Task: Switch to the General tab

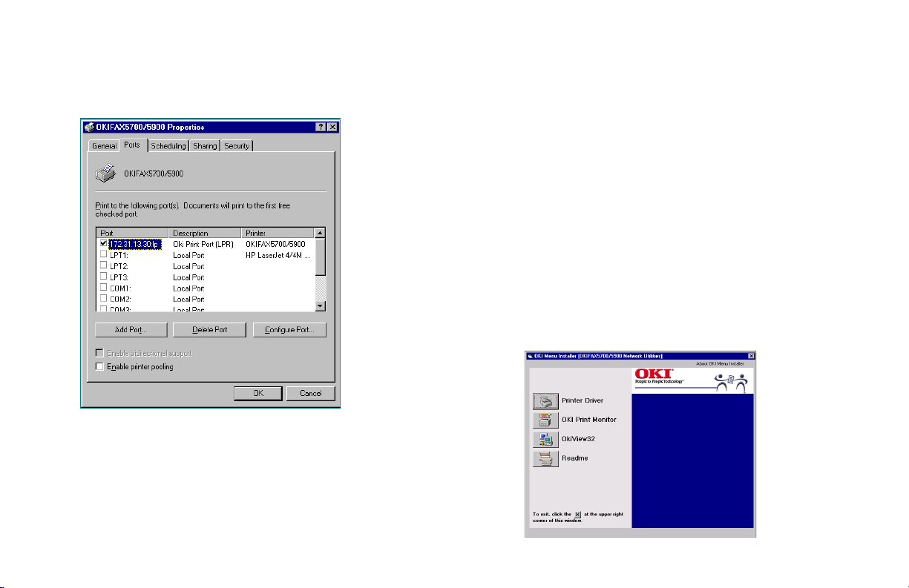Action: [104, 146]
